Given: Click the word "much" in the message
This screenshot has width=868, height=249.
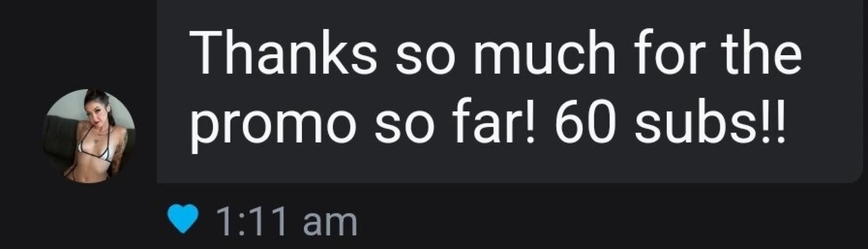Looking at the screenshot, I should click(x=544, y=54).
